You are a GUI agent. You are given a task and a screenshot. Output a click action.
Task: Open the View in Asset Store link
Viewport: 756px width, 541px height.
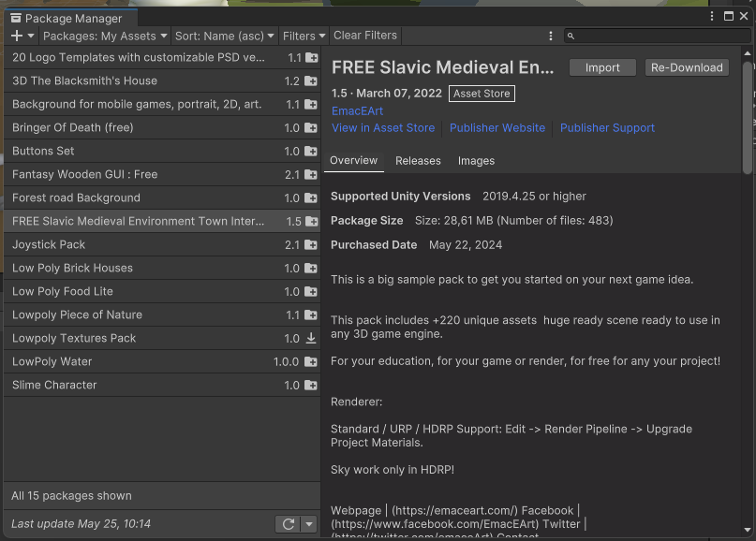(383, 128)
